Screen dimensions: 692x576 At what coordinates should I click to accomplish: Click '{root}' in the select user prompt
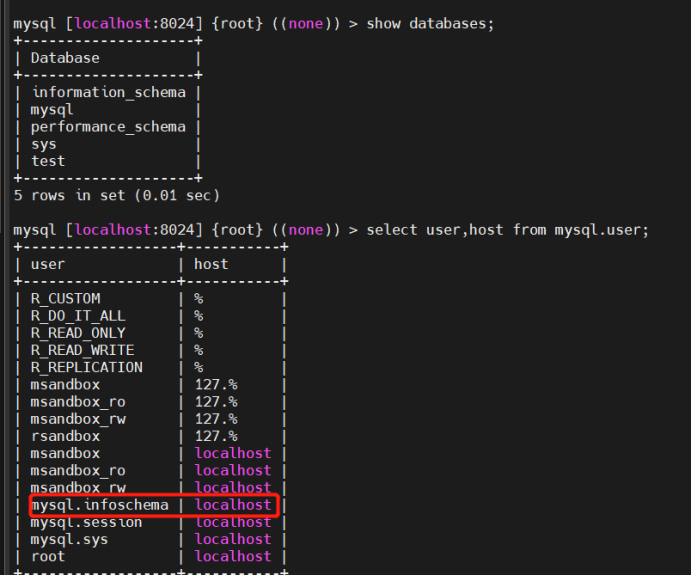click(x=237, y=230)
